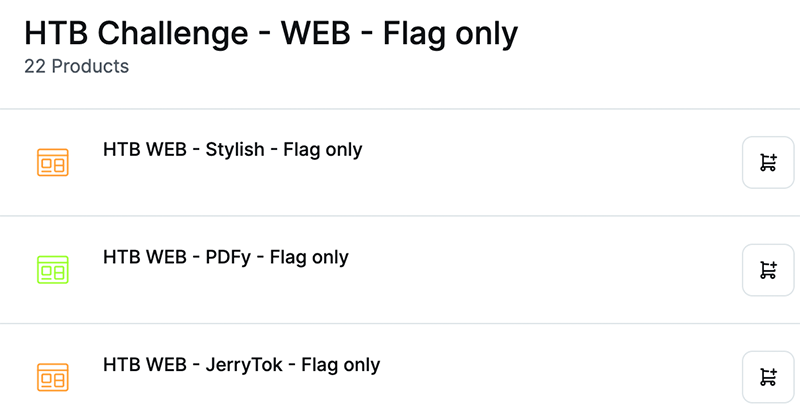Click "Flag only" in the PDFy title
This screenshot has height=414, width=800.
pyautogui.click(x=309, y=257)
